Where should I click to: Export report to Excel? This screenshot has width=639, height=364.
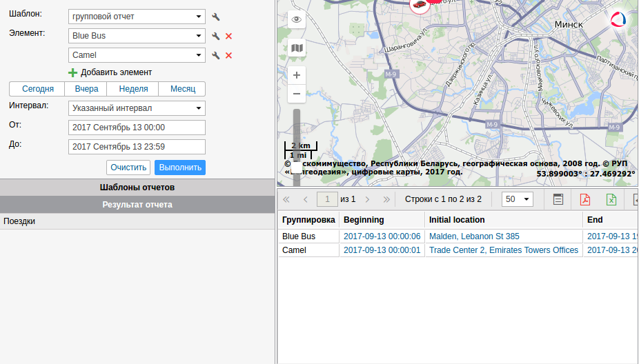[611, 199]
